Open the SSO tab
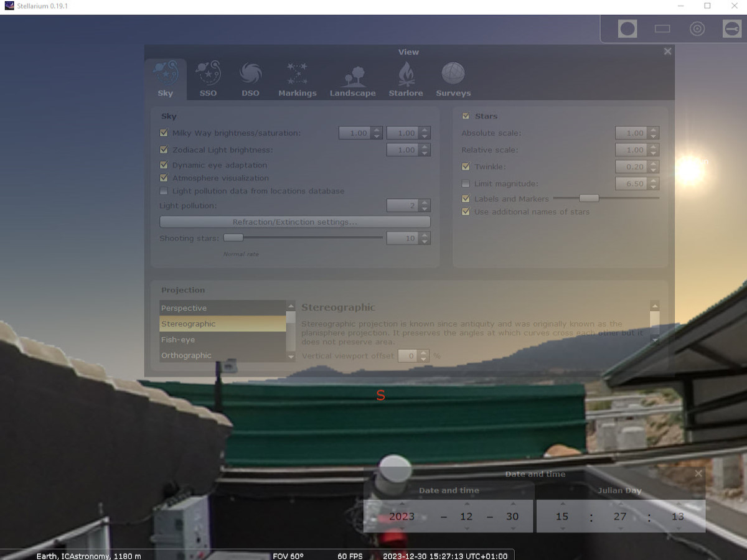The height and width of the screenshot is (560, 747). (208, 79)
